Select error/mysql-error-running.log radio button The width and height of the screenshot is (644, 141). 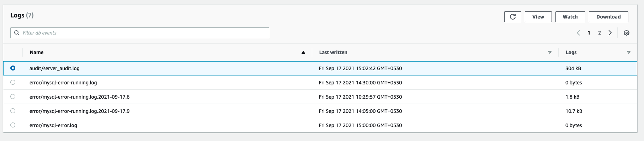click(13, 82)
